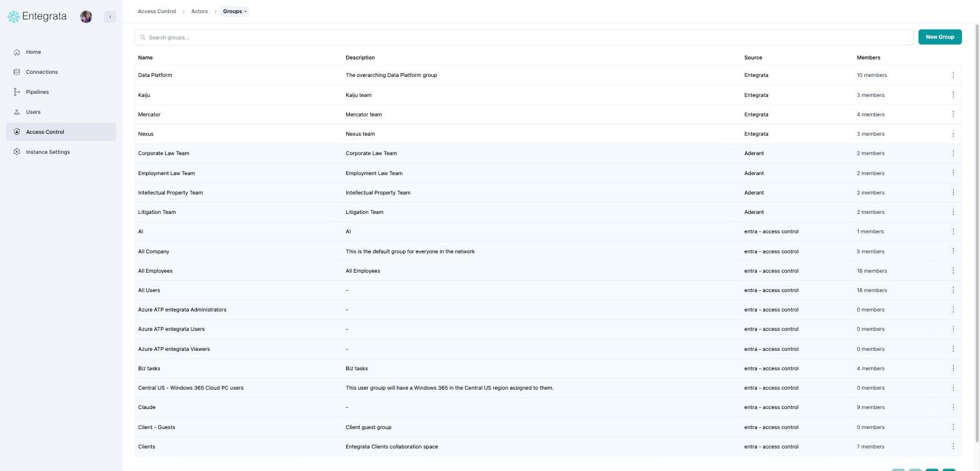This screenshot has height=471, width=980.
Task: Click the Data Platform group name
Action: tap(155, 75)
